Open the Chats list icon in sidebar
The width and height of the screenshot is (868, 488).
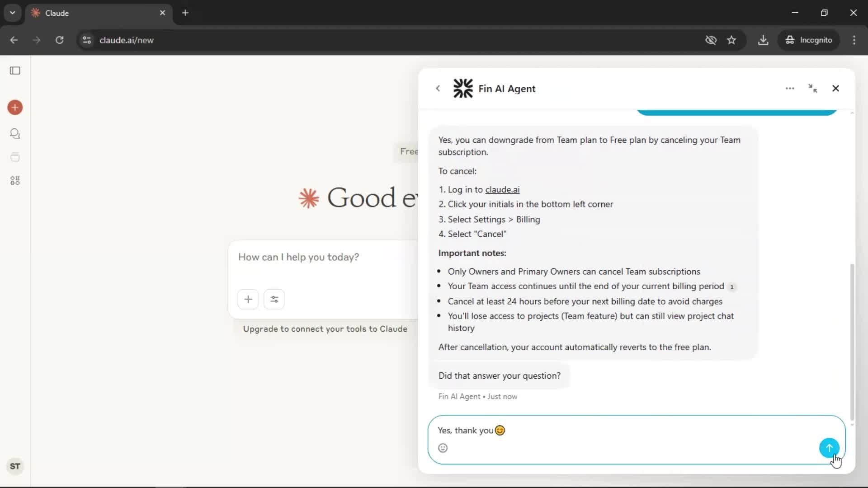(15, 134)
